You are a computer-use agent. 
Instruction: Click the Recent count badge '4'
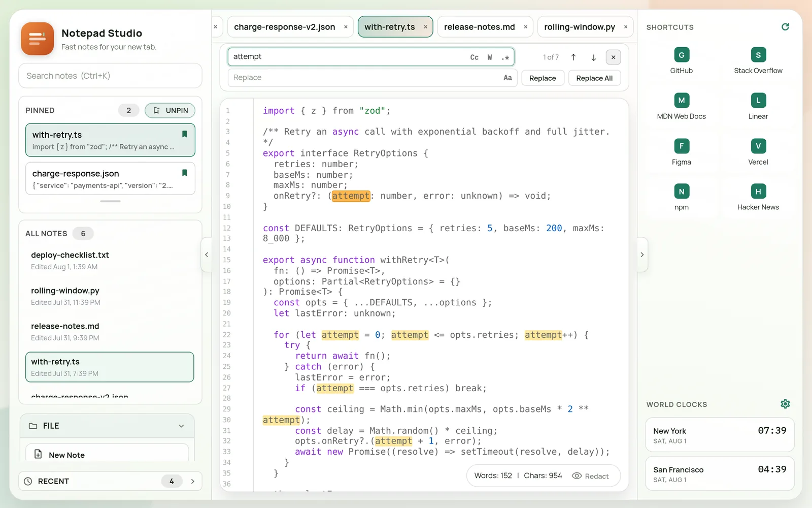click(x=172, y=481)
